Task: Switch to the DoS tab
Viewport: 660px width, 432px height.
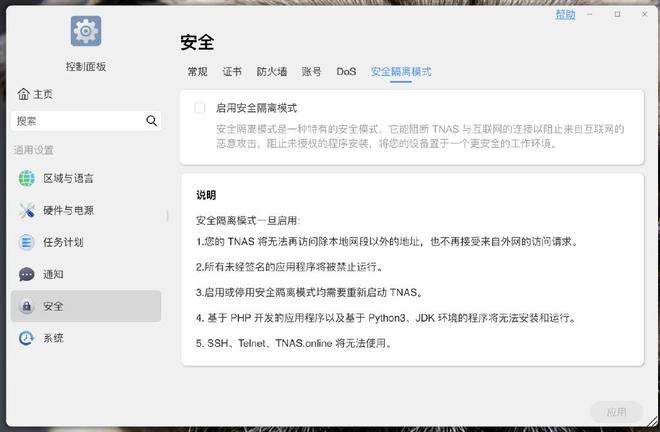Action: coord(346,72)
